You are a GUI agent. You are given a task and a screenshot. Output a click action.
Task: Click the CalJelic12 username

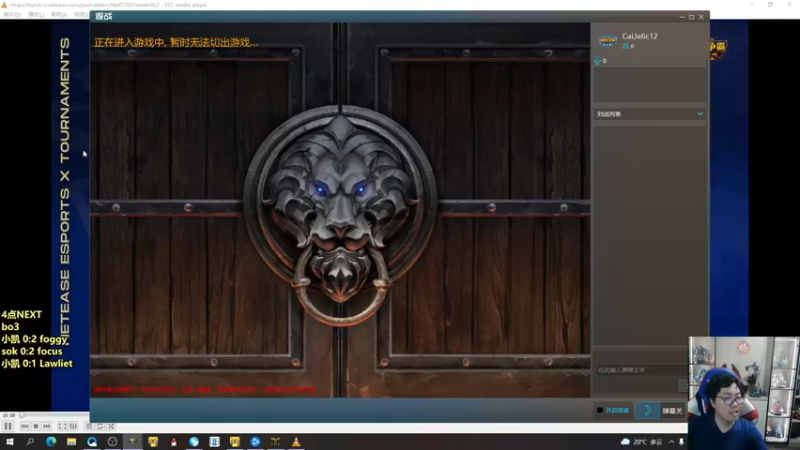640,36
